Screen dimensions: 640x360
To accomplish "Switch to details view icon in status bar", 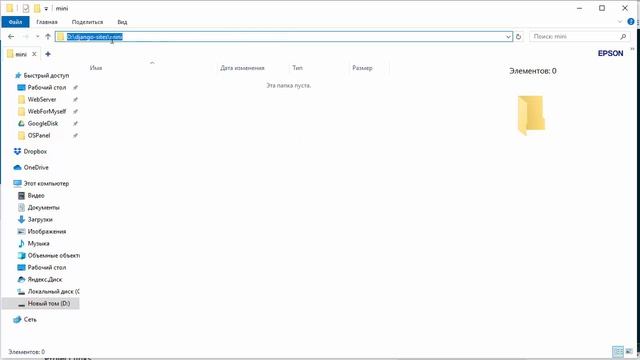I will coord(618,351).
